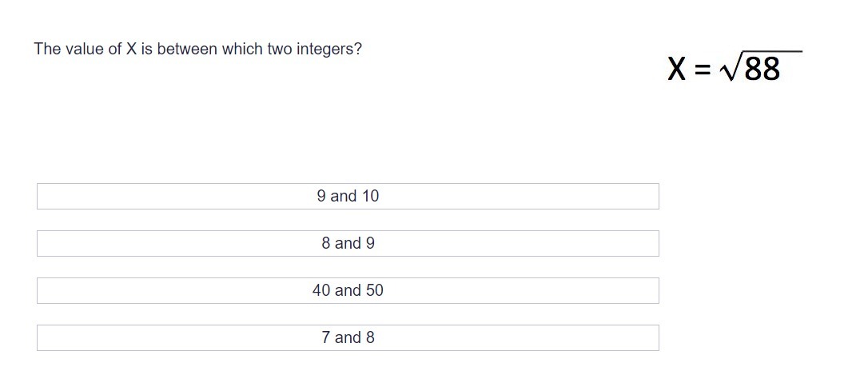
Task: Pick the 40 and 50 answer
Action: click(x=348, y=290)
